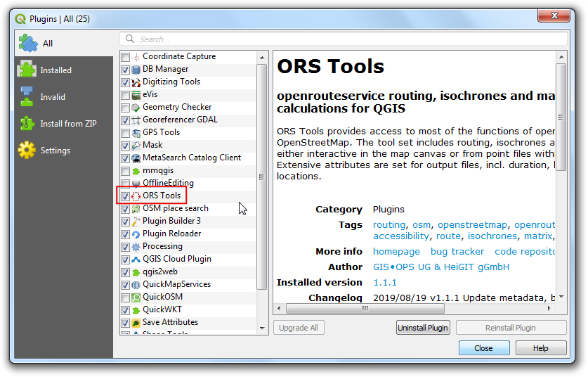Select the ORS Tools plugin icon
The height and width of the screenshot is (377, 588).
pyautogui.click(x=136, y=196)
